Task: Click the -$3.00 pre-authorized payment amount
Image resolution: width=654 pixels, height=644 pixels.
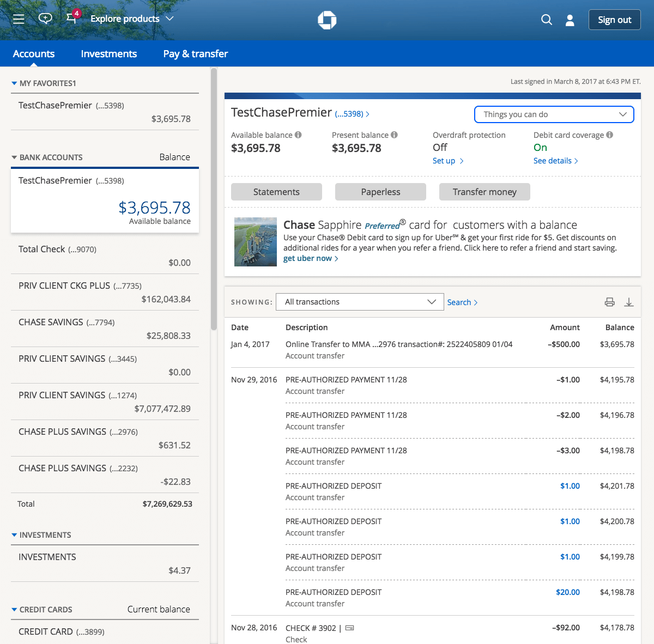Action: coord(568,451)
